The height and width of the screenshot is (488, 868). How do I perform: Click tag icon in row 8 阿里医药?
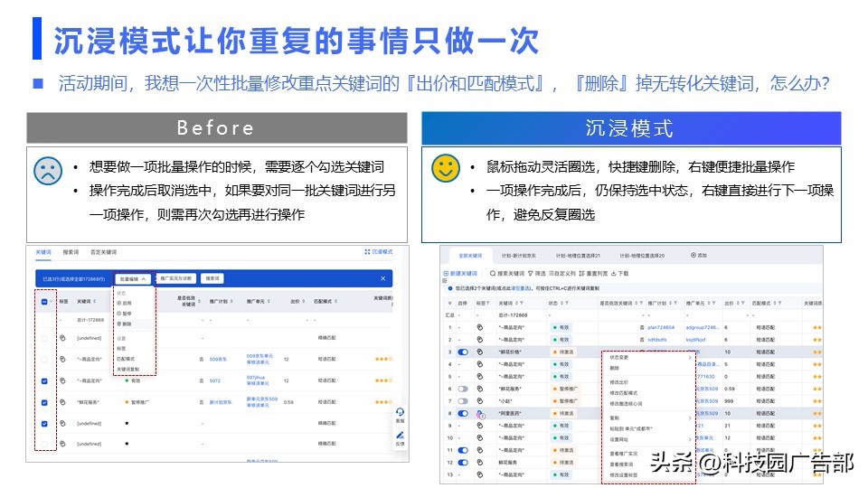(x=480, y=414)
